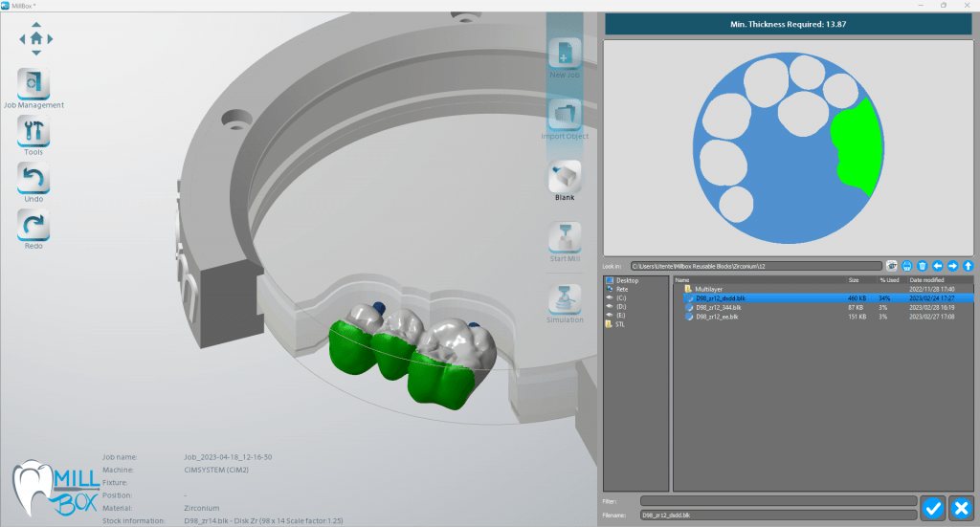The height and width of the screenshot is (527, 980).
Task: Sort files by Name column
Action: 682,280
